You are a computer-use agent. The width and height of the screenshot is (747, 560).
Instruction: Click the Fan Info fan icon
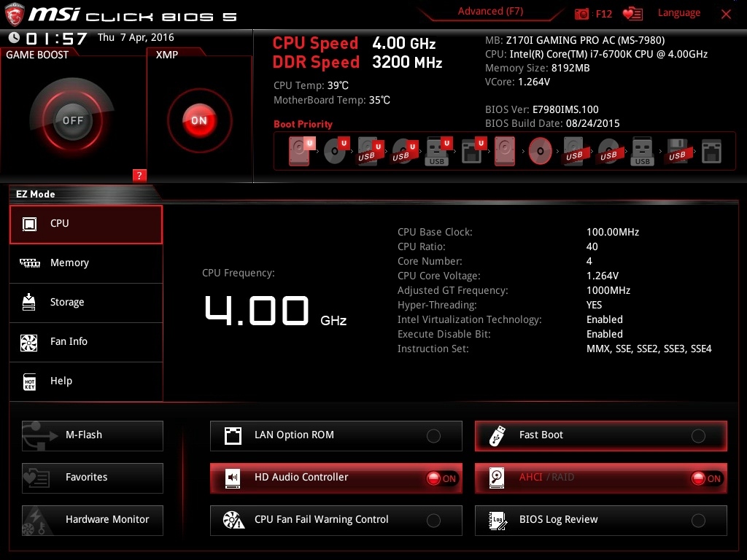point(29,343)
